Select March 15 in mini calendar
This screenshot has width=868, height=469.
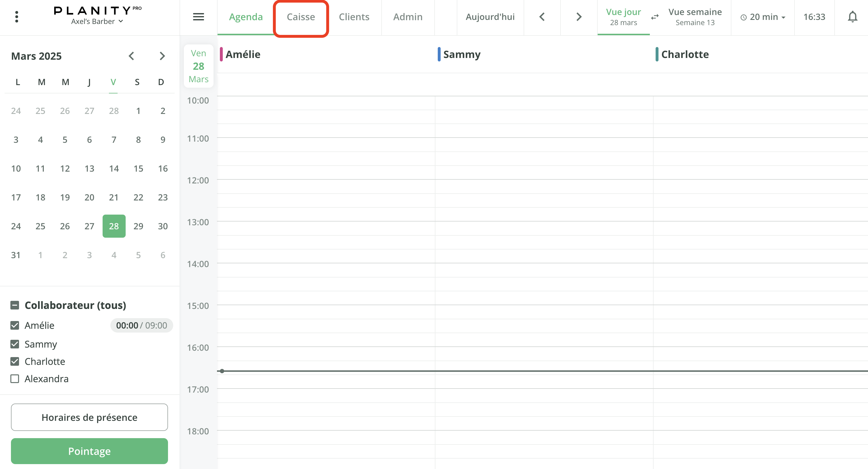138,168
